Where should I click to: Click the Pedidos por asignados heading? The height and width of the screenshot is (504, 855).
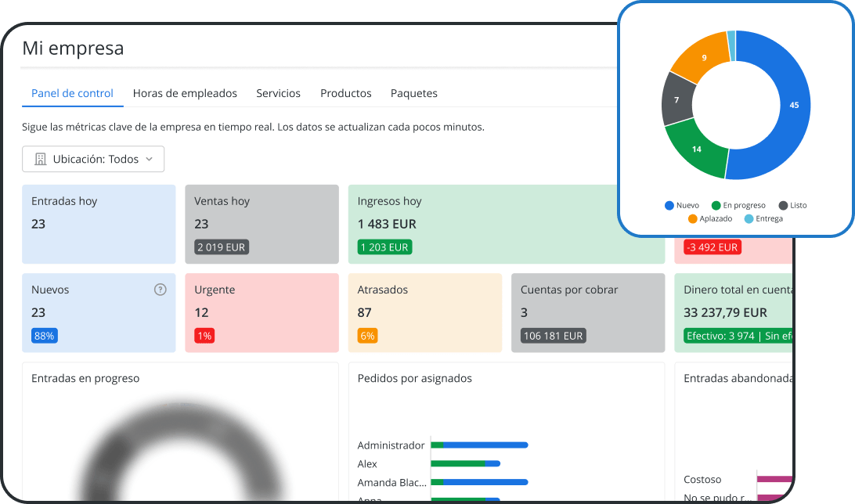tap(414, 378)
